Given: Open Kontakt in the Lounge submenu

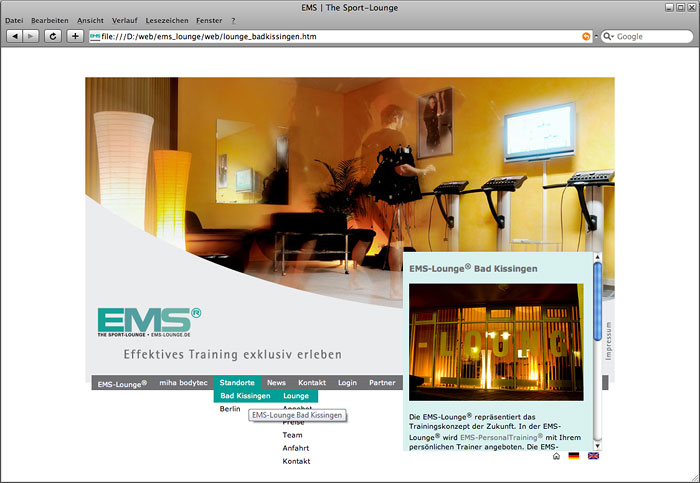Looking at the screenshot, I should pyautogui.click(x=296, y=461).
